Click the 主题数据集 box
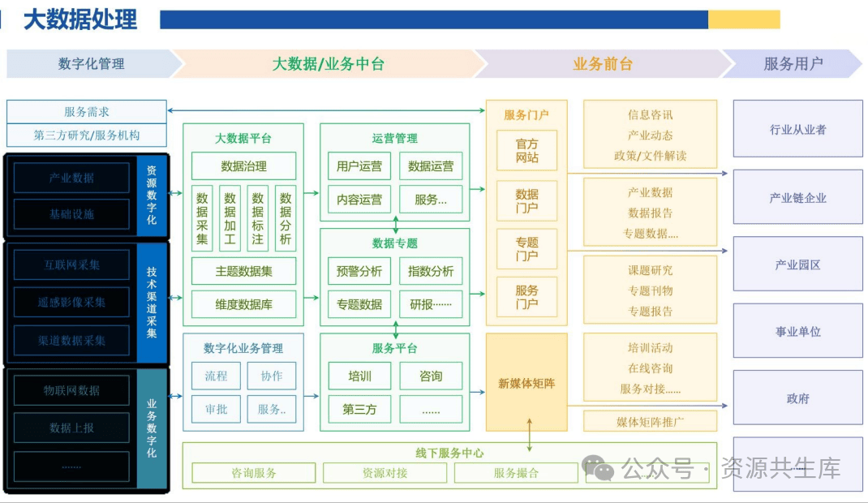 tap(243, 271)
